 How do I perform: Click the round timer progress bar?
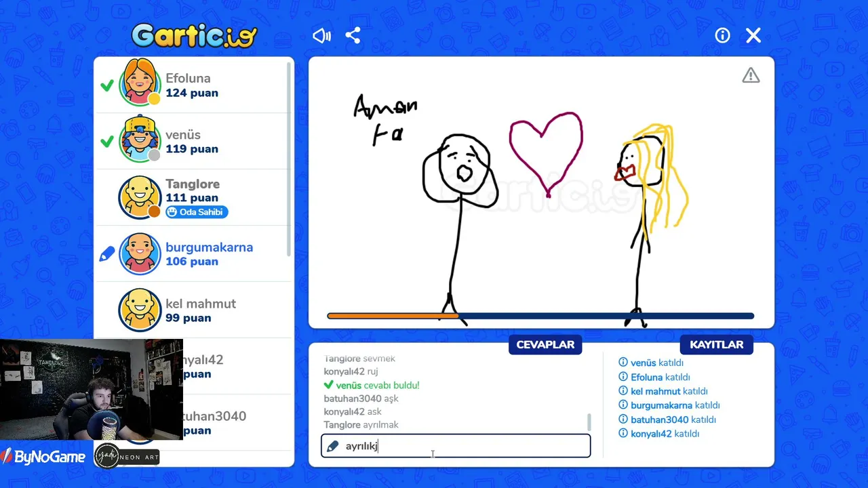[x=540, y=316]
